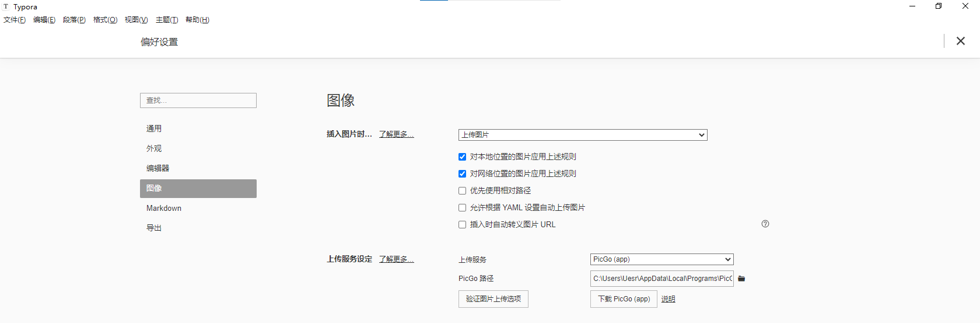980x323 pixels.
Task: Click the help question mark icon
Action: (x=765, y=224)
